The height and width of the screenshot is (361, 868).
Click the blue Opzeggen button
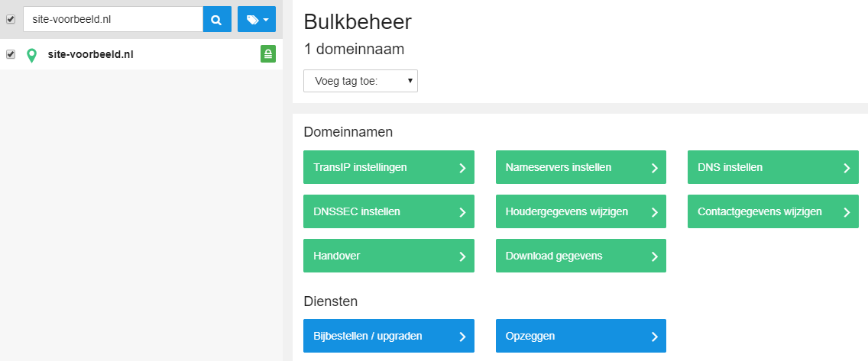coord(581,336)
